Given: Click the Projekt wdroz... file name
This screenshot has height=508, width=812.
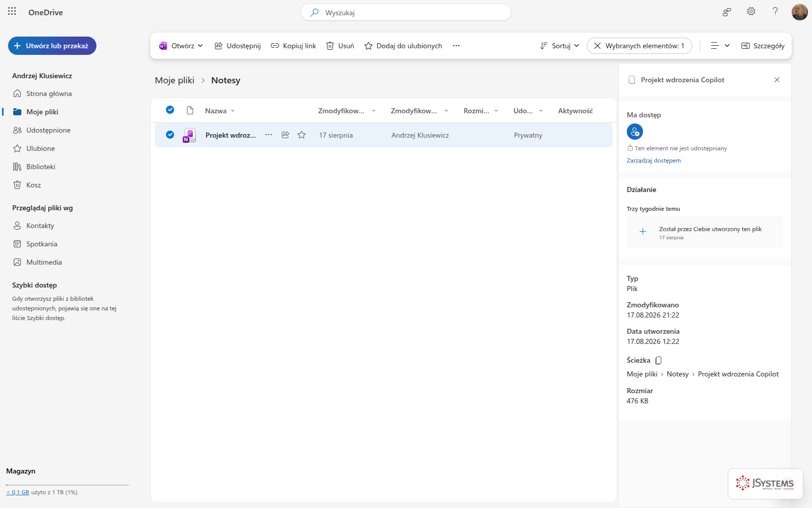Looking at the screenshot, I should 230,135.
